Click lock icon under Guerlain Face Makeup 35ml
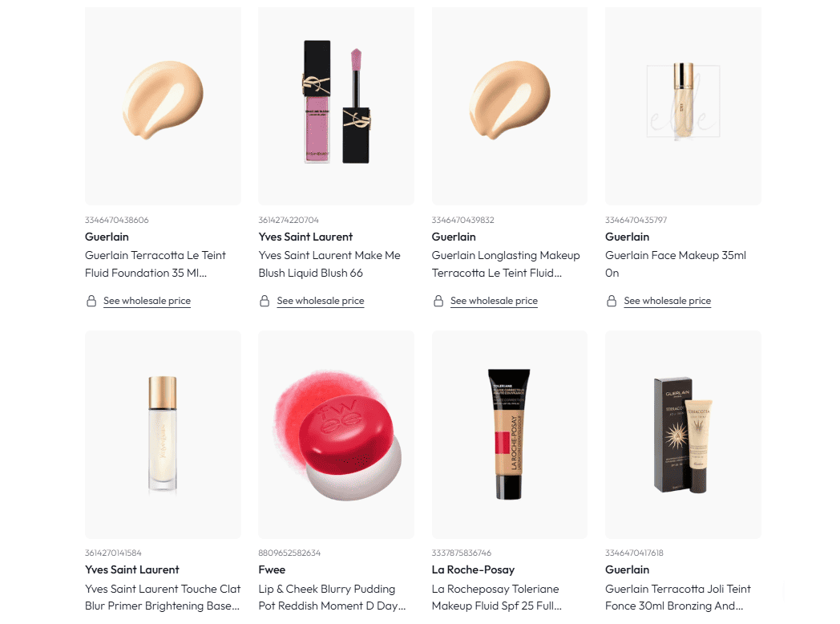840x624 pixels. point(612,301)
